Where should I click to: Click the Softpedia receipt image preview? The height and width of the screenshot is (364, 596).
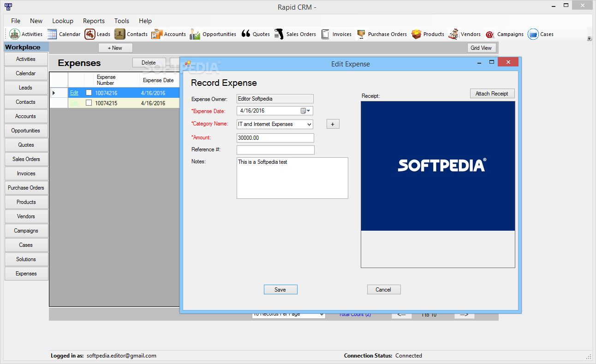click(438, 166)
